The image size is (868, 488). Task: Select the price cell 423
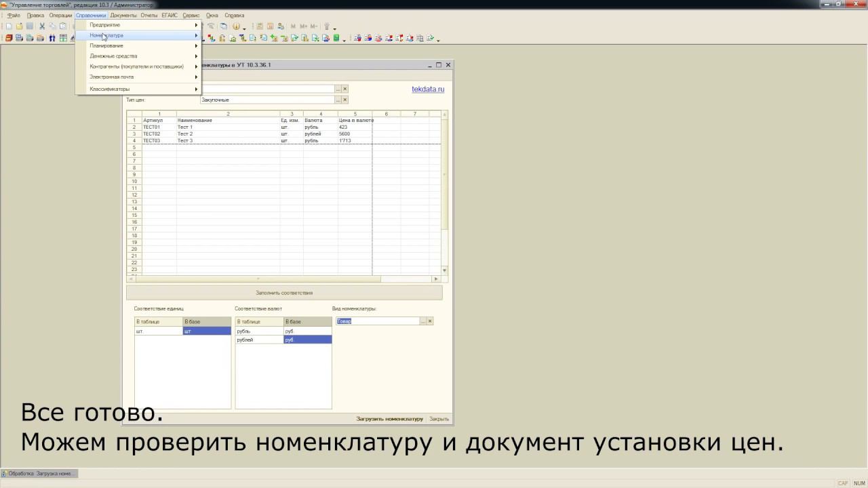click(x=355, y=127)
